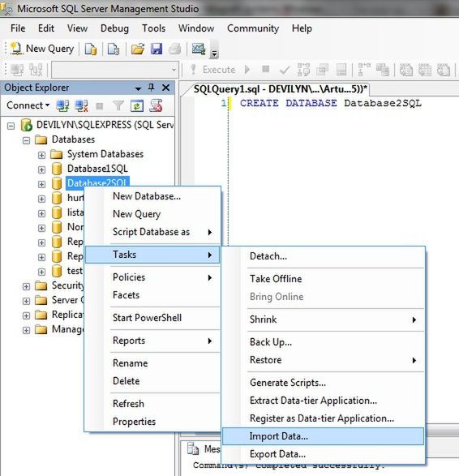The width and height of the screenshot is (459, 476).
Task: Open Object Explorer window position dropdown arrow
Action: point(138,88)
